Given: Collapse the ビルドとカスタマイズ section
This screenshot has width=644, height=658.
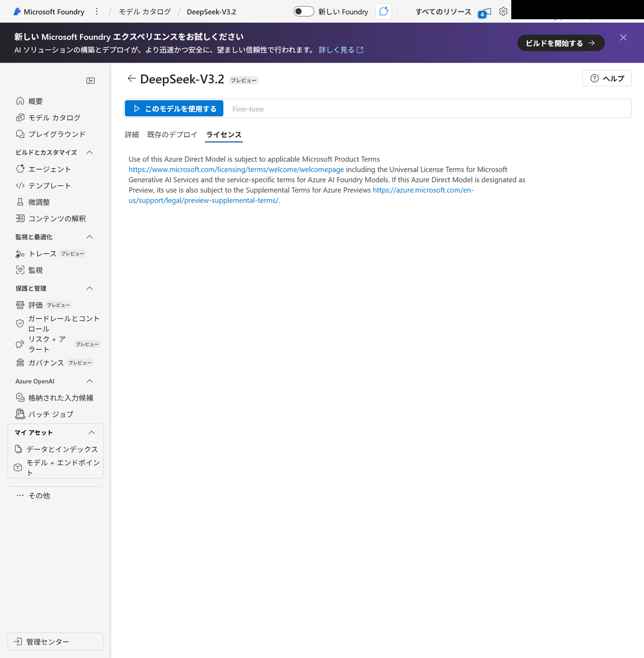Looking at the screenshot, I should [x=90, y=152].
